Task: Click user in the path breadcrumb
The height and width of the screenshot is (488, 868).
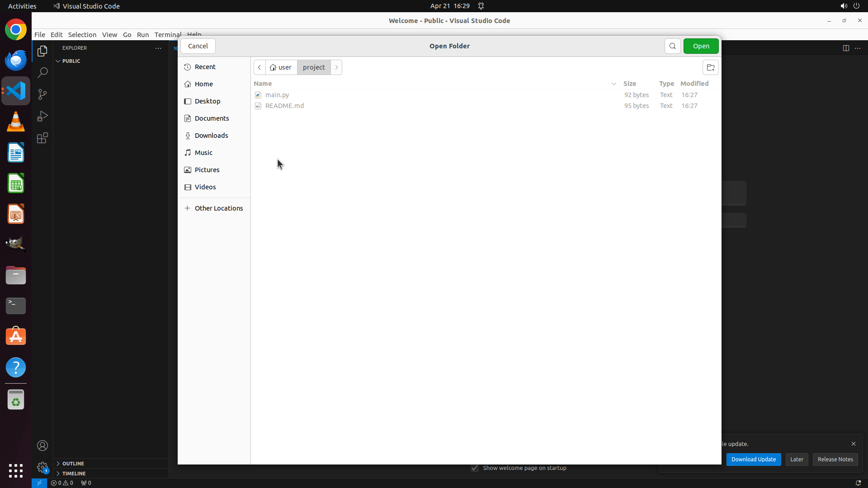Action: 281,67
